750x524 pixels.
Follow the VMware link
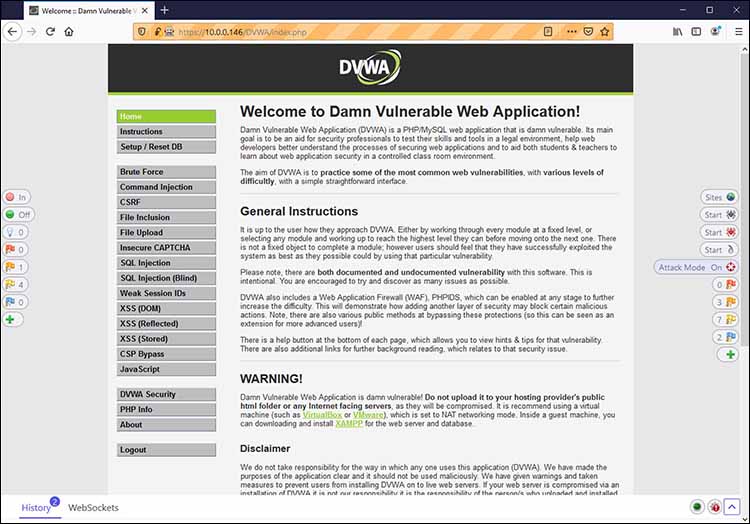click(x=368, y=415)
